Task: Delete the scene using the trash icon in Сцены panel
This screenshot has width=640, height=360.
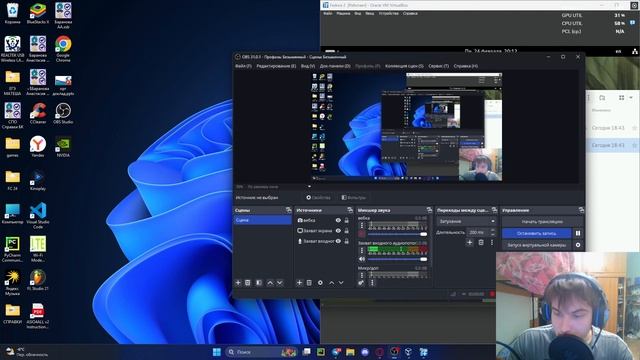Action: 248,282
